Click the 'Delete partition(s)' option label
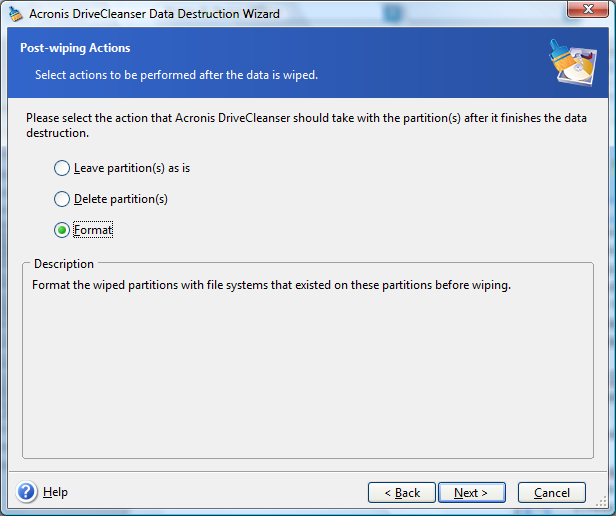This screenshot has height=516, width=616. pyautogui.click(x=121, y=199)
